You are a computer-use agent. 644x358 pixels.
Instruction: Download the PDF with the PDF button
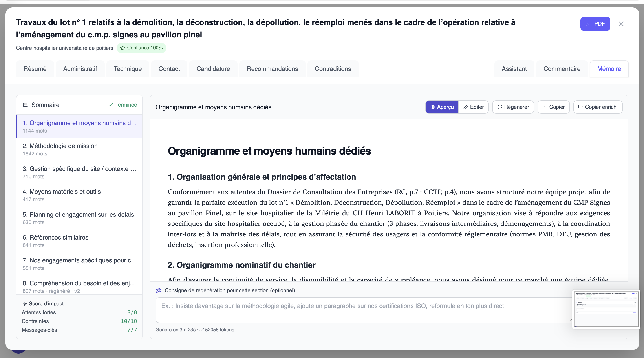point(595,24)
